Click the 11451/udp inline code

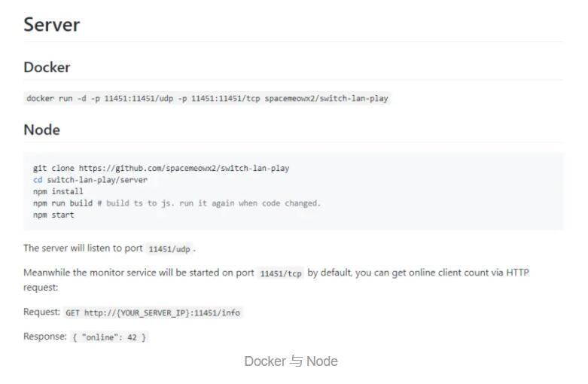pyautogui.click(x=169, y=248)
